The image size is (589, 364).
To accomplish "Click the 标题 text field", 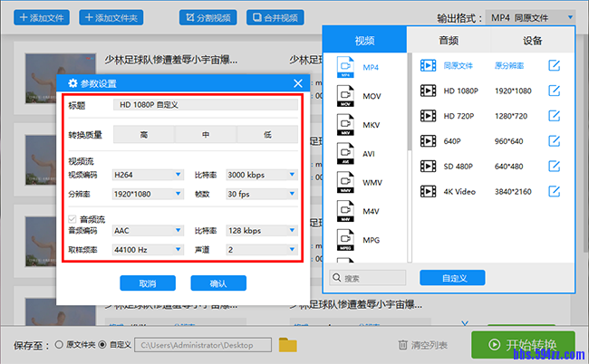I will [x=205, y=105].
